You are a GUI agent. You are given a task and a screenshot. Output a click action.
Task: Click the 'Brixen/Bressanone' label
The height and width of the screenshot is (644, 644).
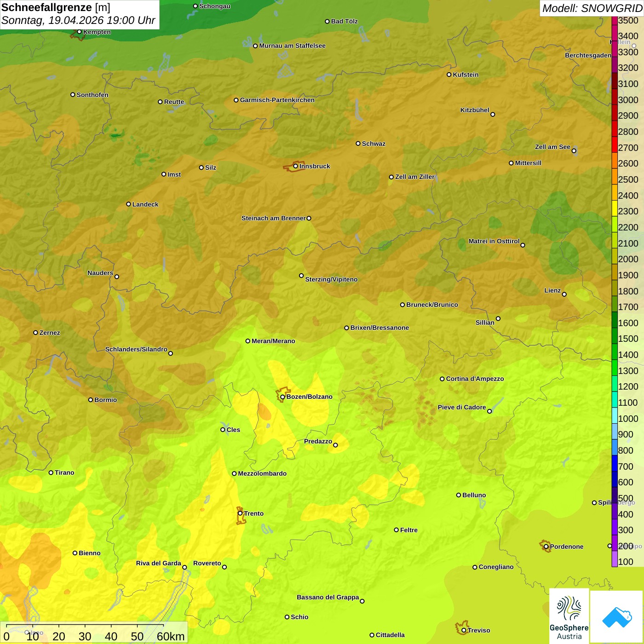click(379, 328)
